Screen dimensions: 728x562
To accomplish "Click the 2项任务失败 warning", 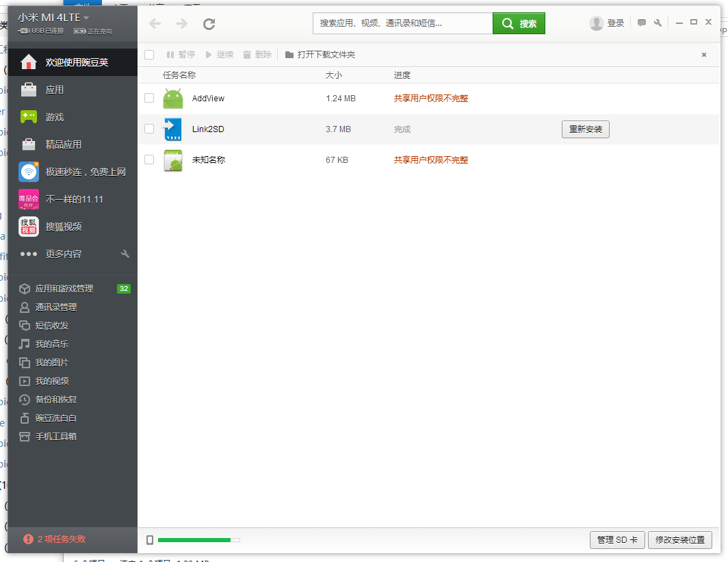I will [x=55, y=539].
